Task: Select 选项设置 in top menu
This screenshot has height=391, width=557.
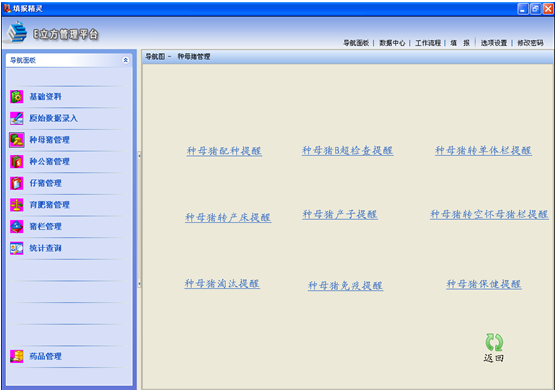Action: point(494,43)
